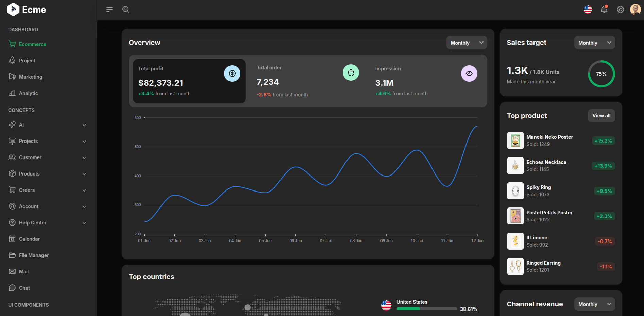The height and width of the screenshot is (316, 644).
Task: Go to Calendar in the sidebar
Action: [x=29, y=239]
